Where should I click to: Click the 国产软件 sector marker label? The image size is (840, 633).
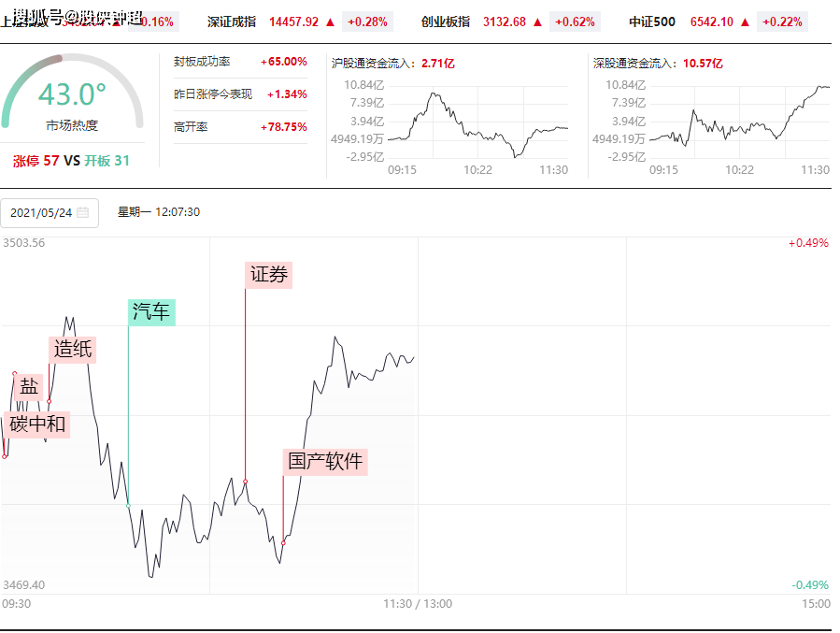(325, 461)
